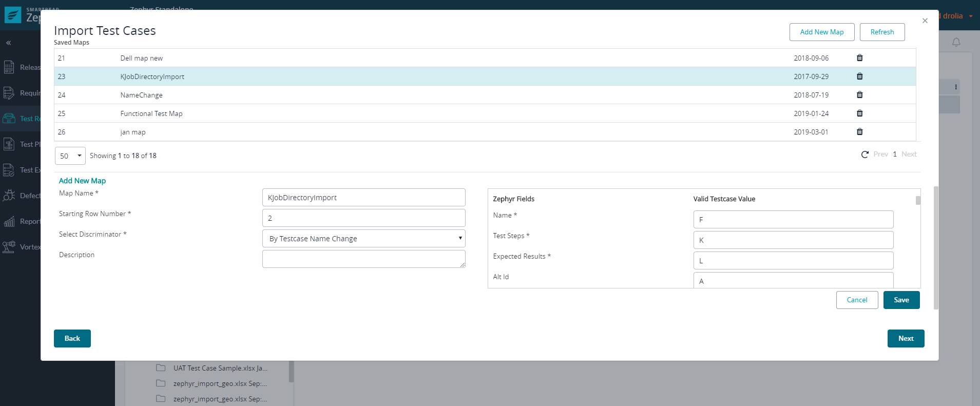The height and width of the screenshot is (406, 980).
Task: Delete the Dell map new saved map
Action: coord(859,58)
